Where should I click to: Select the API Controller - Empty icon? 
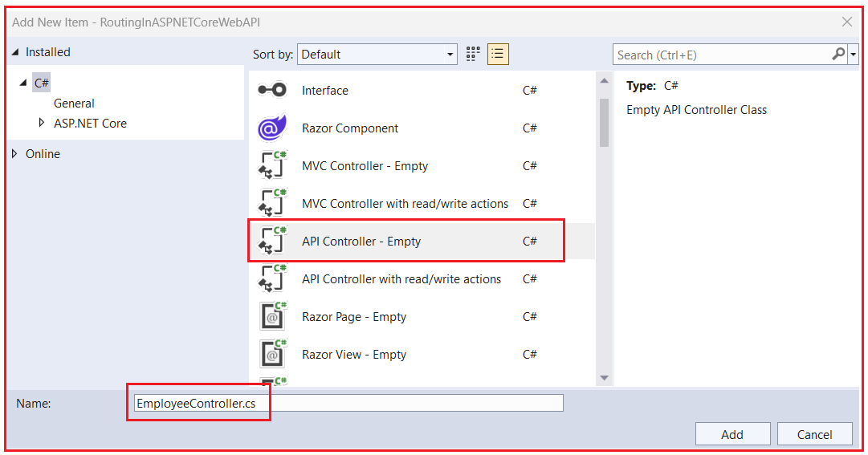pyautogui.click(x=272, y=241)
